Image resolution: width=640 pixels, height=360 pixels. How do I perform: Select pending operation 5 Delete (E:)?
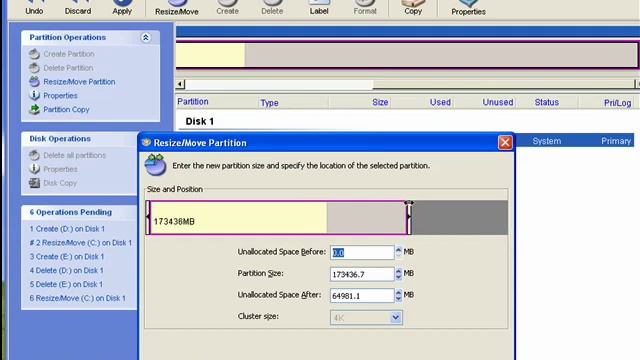click(x=66, y=284)
